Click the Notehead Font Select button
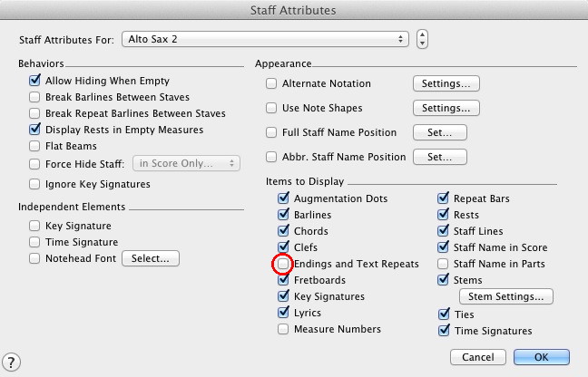 click(x=152, y=258)
